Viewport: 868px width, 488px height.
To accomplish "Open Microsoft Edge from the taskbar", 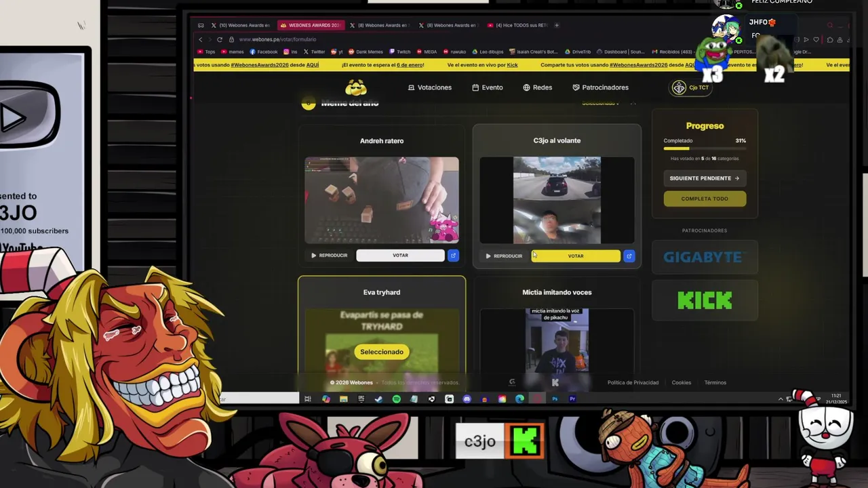I will pyautogui.click(x=519, y=399).
